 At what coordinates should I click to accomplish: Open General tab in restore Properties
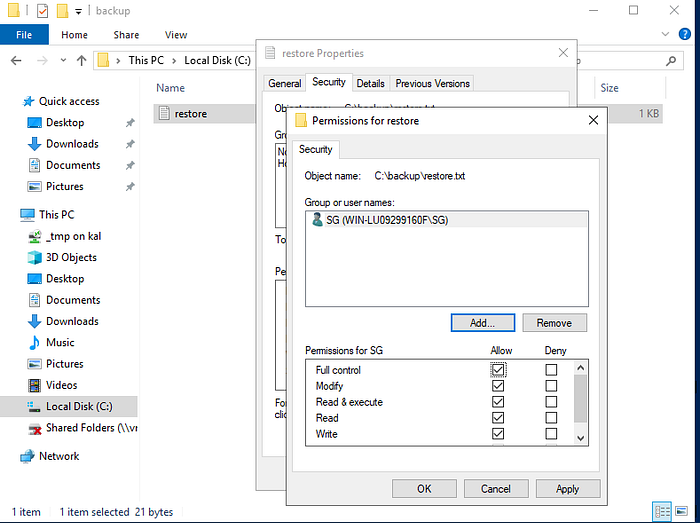click(284, 83)
